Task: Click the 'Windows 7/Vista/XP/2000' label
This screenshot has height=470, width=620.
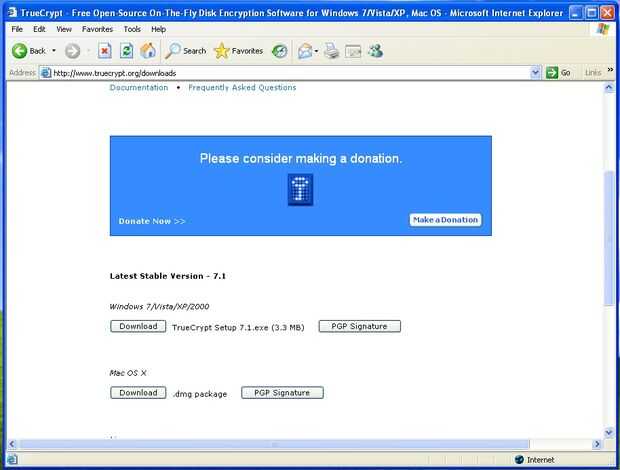Action: click(159, 306)
